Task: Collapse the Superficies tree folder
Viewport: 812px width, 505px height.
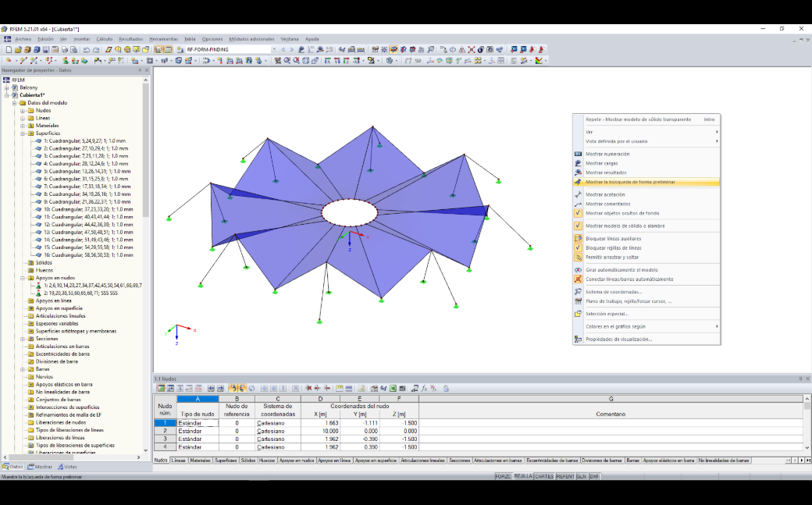Action: (x=23, y=133)
